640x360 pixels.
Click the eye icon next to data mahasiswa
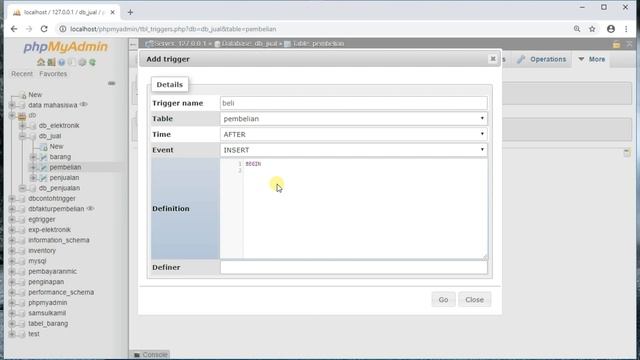[x=84, y=104]
